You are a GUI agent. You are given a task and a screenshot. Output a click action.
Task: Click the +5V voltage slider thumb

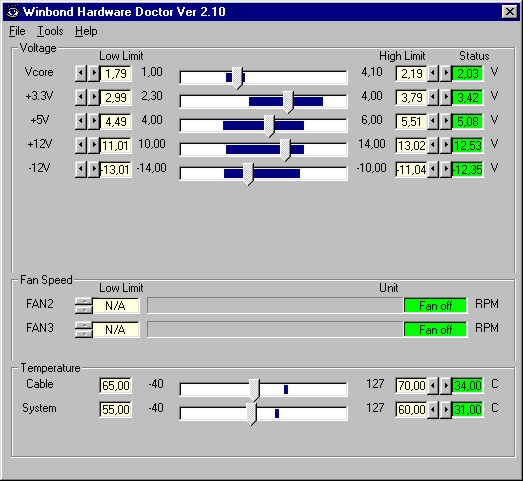pyautogui.click(x=269, y=125)
